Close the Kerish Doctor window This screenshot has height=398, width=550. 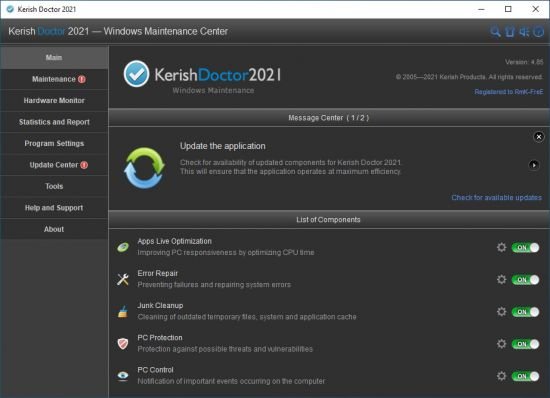(x=536, y=9)
